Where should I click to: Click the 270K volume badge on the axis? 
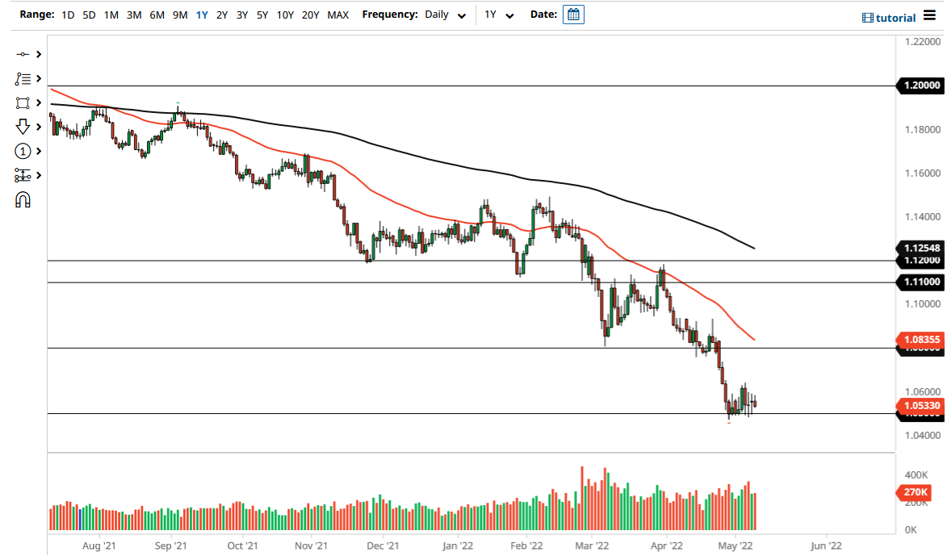point(914,491)
